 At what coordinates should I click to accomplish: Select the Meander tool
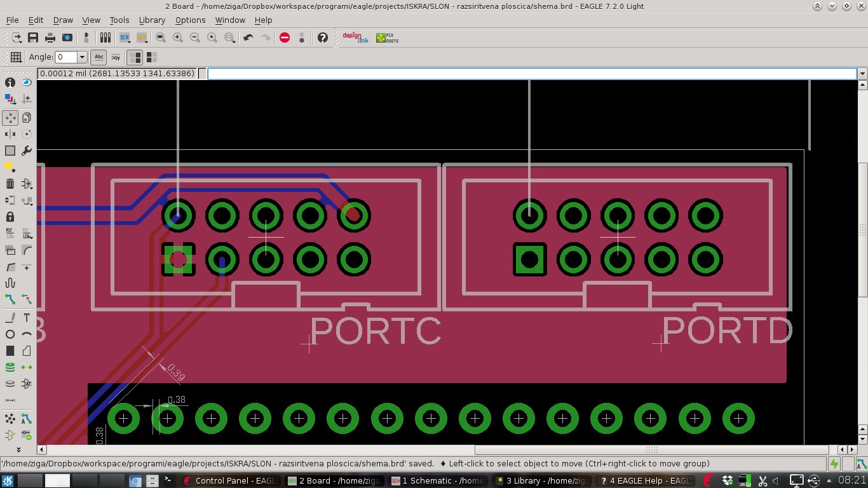10,283
